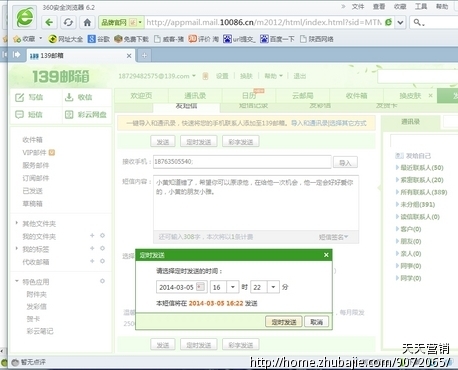Image resolution: width=458 pixels, height=370 pixels.
Task: Confirm with the 定时发送 button in dialog
Action: pyautogui.click(x=284, y=322)
